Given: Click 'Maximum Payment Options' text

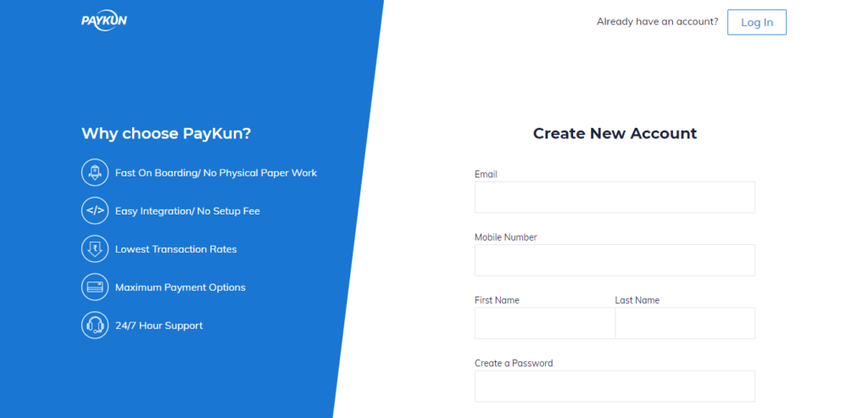Looking at the screenshot, I should coord(180,287).
